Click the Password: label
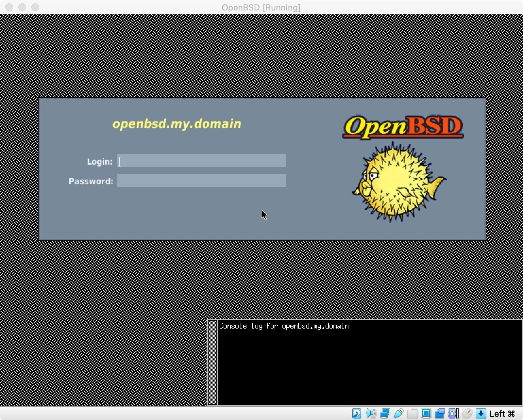This screenshot has width=523, height=420. [91, 181]
